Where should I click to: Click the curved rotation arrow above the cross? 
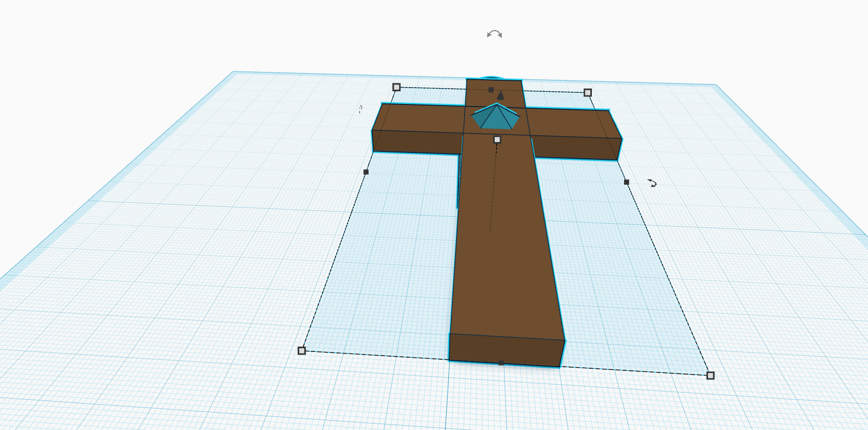pos(494,34)
